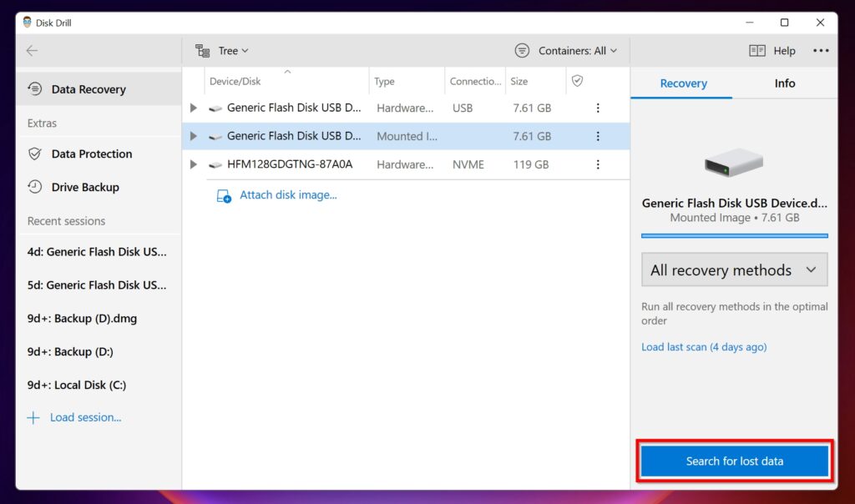The height and width of the screenshot is (504, 855).
Task: Click the storage capacity bar under Mounted Image
Action: [x=734, y=235]
